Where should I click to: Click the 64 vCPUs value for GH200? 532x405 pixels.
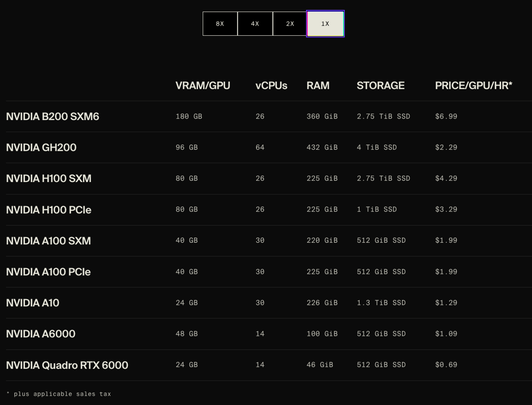click(260, 147)
